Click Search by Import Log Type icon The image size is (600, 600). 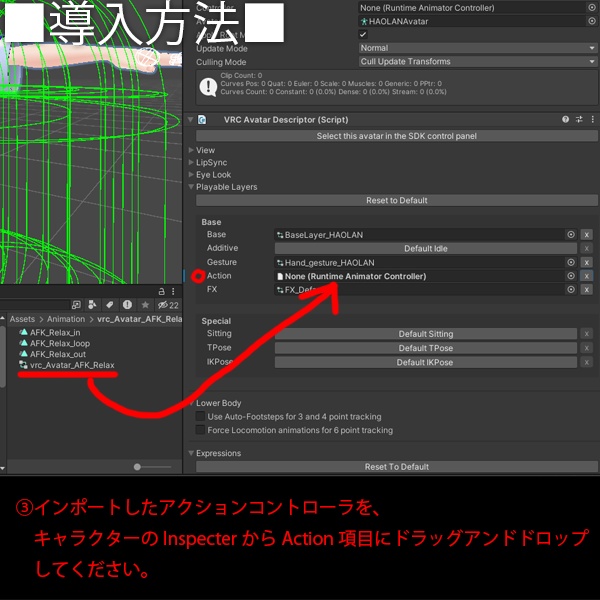[x=127, y=305]
